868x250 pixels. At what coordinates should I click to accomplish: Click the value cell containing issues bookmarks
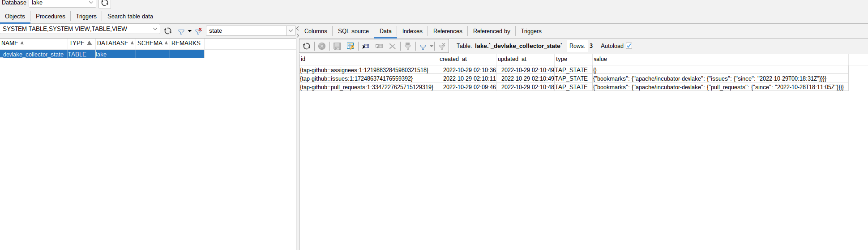[x=720, y=79]
